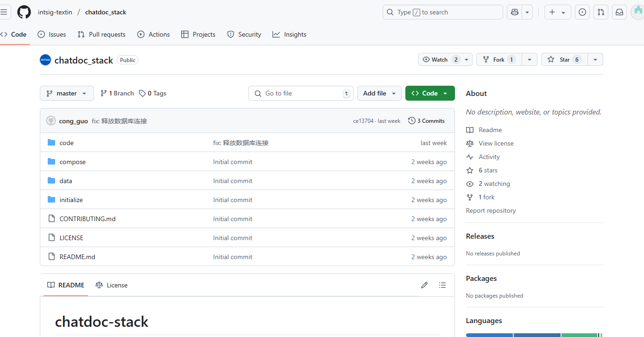Open pull requests icon in header
The width and height of the screenshot is (644, 337).
(601, 12)
